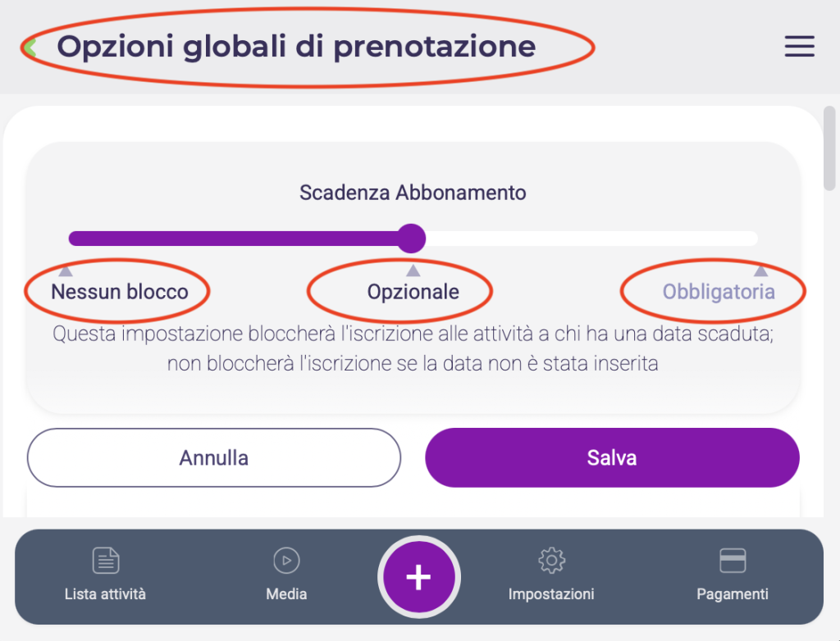The width and height of the screenshot is (840, 641).
Task: Select the Nessun blocco option
Action: point(120,292)
